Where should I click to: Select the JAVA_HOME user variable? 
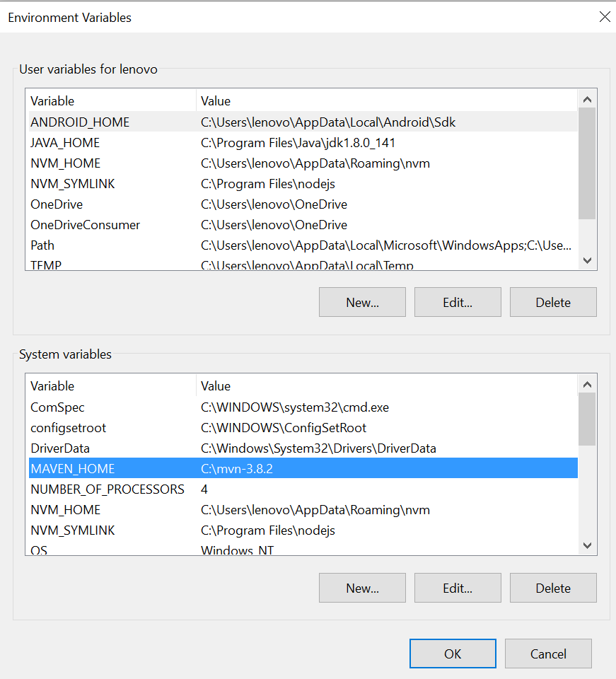[64, 142]
